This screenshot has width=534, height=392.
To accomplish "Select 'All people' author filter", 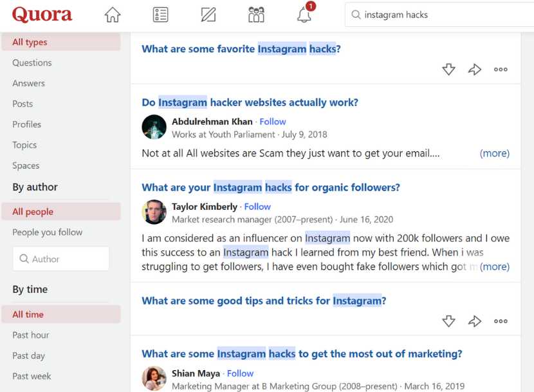I will coord(61,211).
